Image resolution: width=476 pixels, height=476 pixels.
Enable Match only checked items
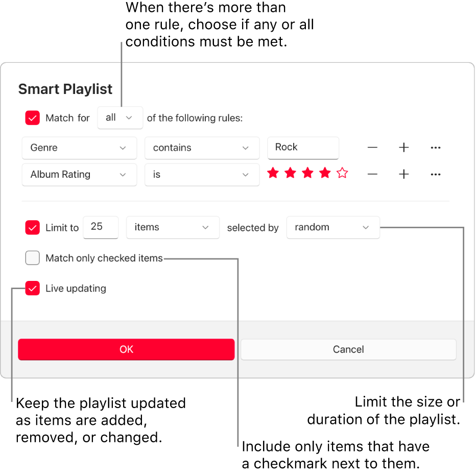pyautogui.click(x=32, y=258)
